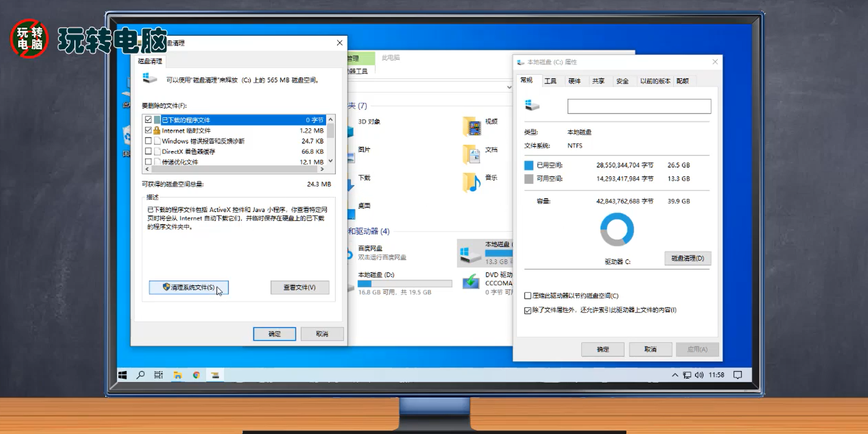Select the 音乐 folder icon in Explorer
This screenshot has height=434, width=868.
(x=472, y=183)
